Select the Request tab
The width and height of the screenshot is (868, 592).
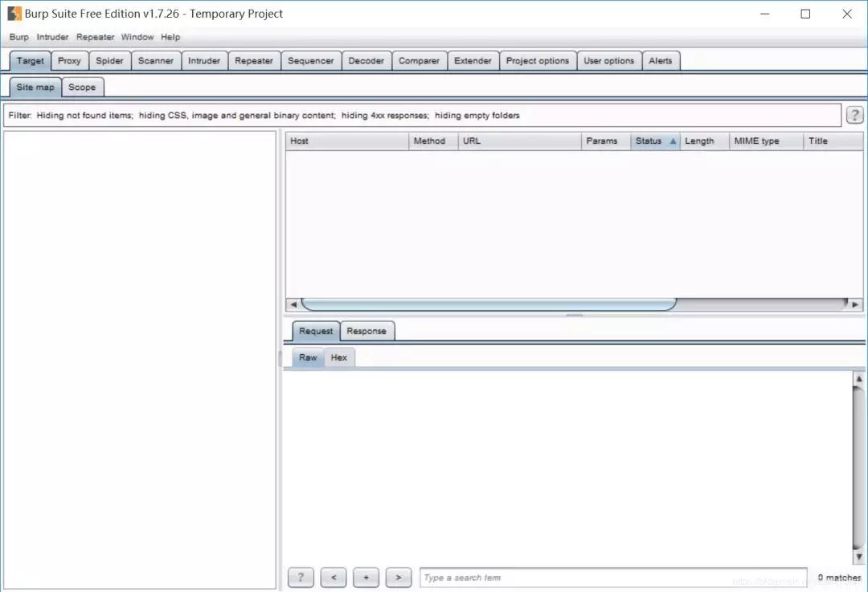(x=316, y=331)
